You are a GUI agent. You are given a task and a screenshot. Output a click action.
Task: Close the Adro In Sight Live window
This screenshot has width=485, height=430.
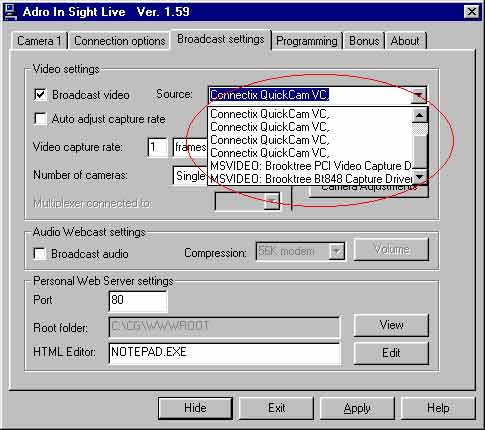471,12
